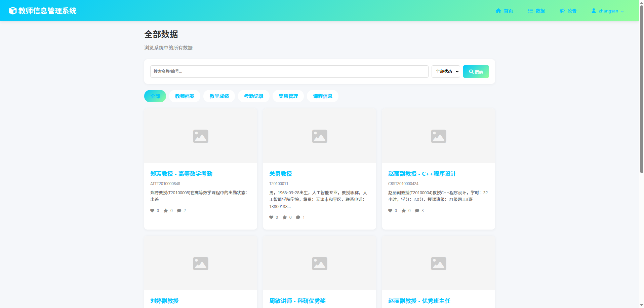Screen dimensions: 644x308
Task: Click star favorite icon on 关勇教授 card
Action: (285, 217)
